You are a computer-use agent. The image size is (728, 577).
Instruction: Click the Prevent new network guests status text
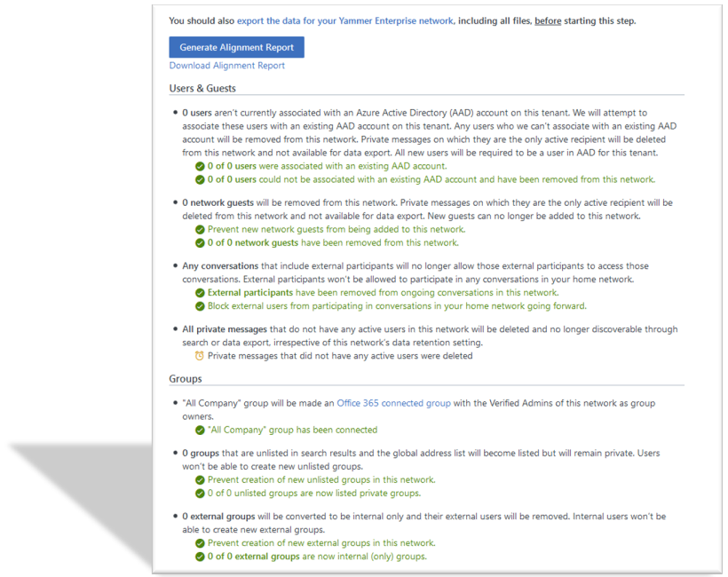(336, 229)
